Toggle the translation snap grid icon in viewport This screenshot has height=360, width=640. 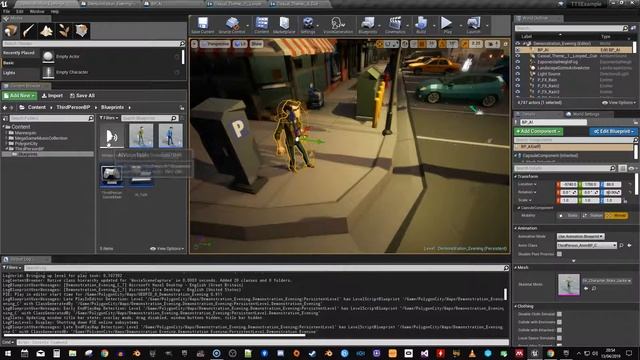[x=422, y=44]
